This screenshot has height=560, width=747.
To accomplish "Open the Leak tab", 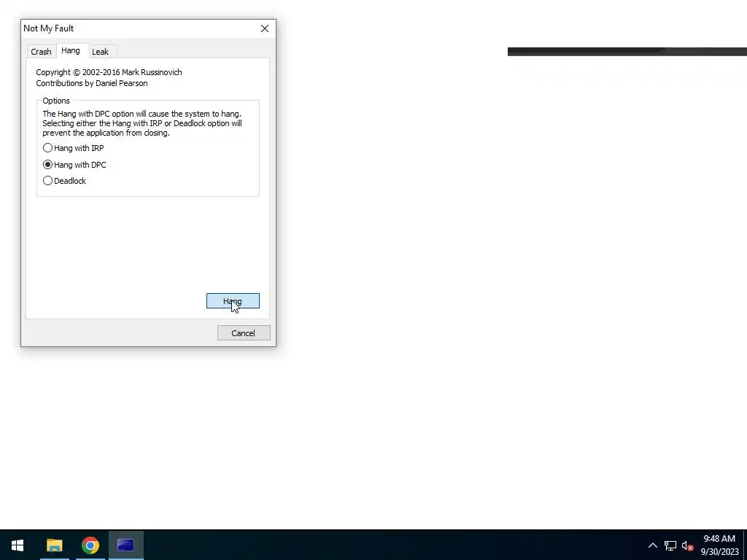I will coord(100,52).
